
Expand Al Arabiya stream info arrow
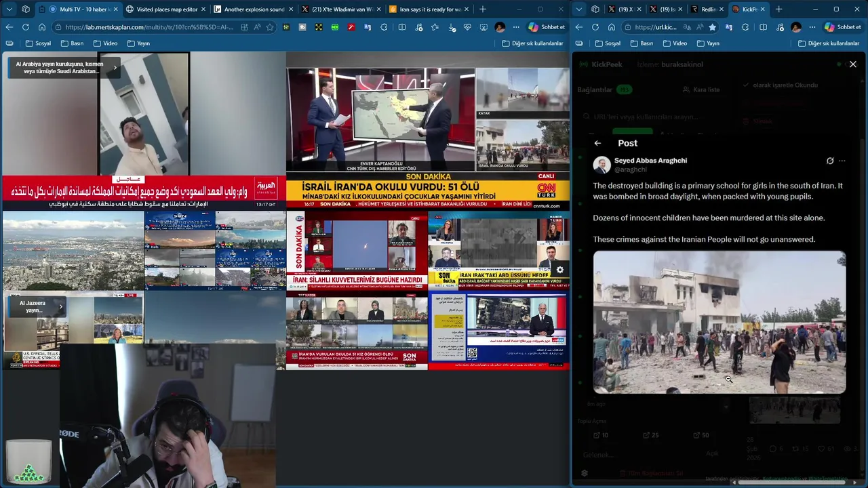coord(115,67)
